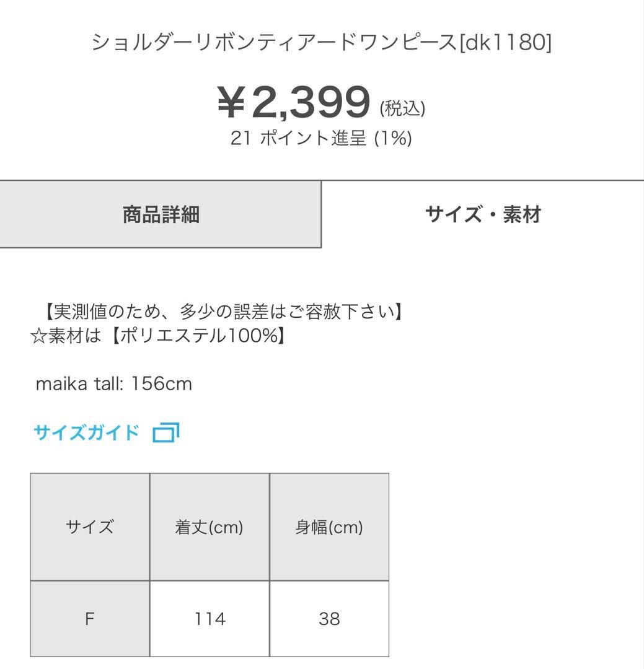Click the 実測値 measurement disclaimer line
Viewport: 644px width, 669px height.
(x=222, y=312)
